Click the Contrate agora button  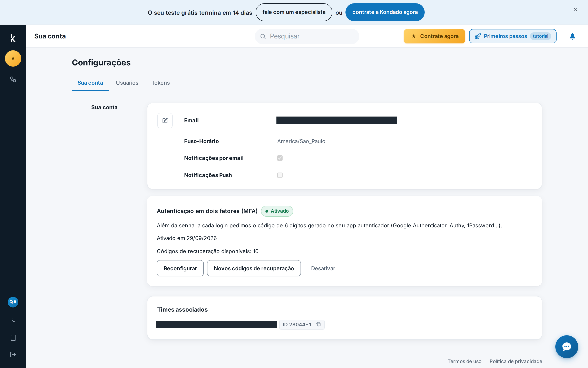pyautogui.click(x=434, y=36)
